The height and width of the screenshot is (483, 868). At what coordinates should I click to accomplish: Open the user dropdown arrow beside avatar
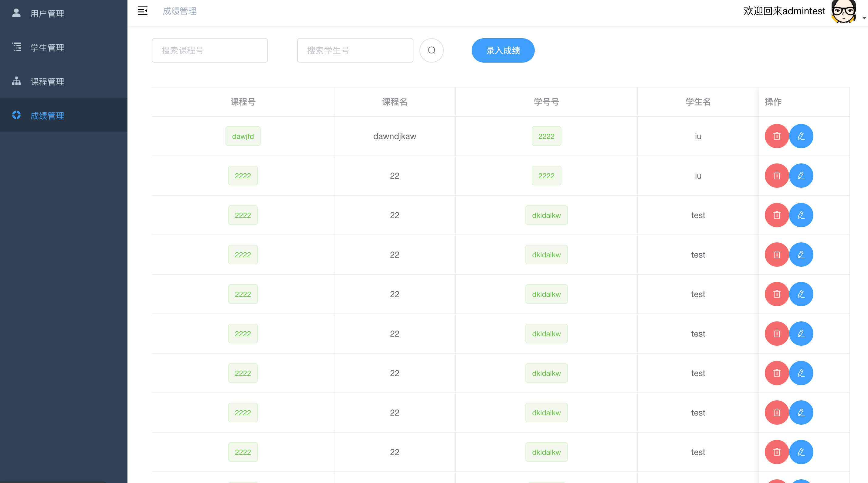(x=864, y=18)
